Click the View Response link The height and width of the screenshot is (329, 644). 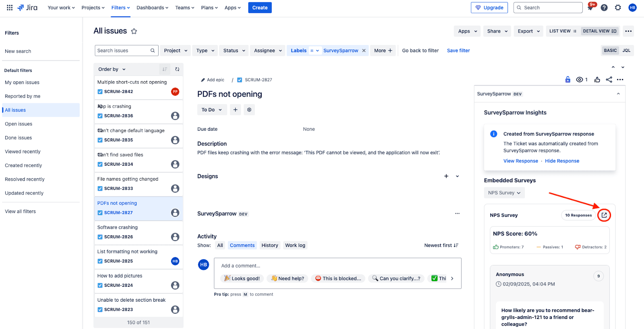[x=520, y=161]
